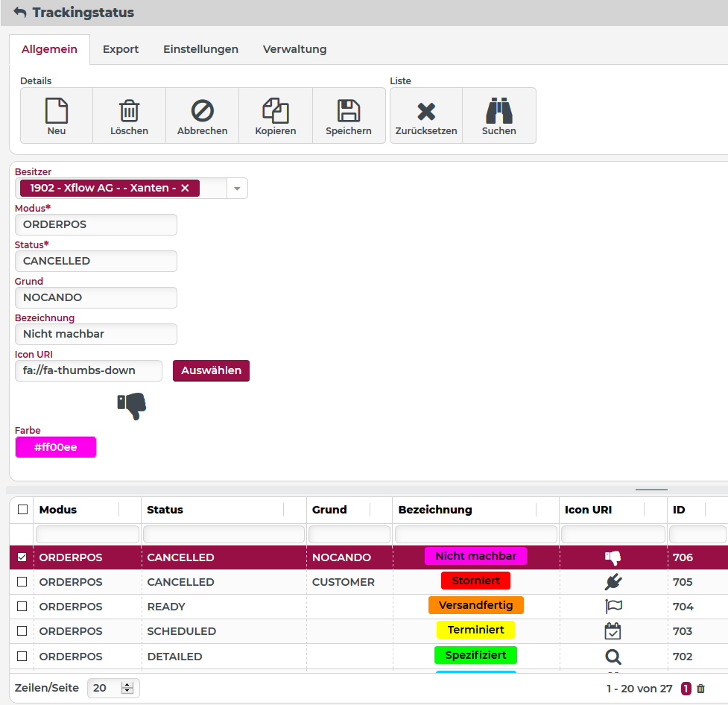Click the trash icon in the pagination footer
This screenshot has width=728, height=705.
(700, 689)
